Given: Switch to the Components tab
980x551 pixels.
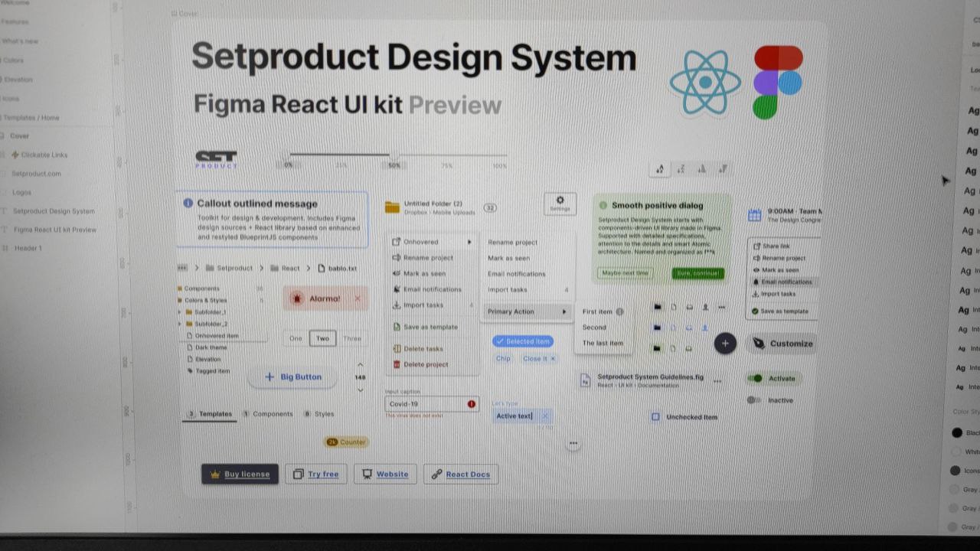Looking at the screenshot, I should (267, 414).
